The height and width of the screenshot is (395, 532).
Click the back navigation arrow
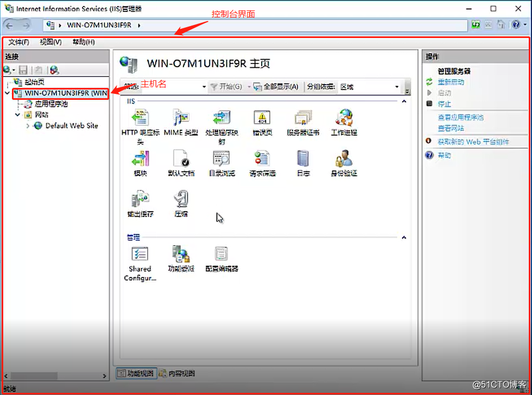tap(10, 26)
